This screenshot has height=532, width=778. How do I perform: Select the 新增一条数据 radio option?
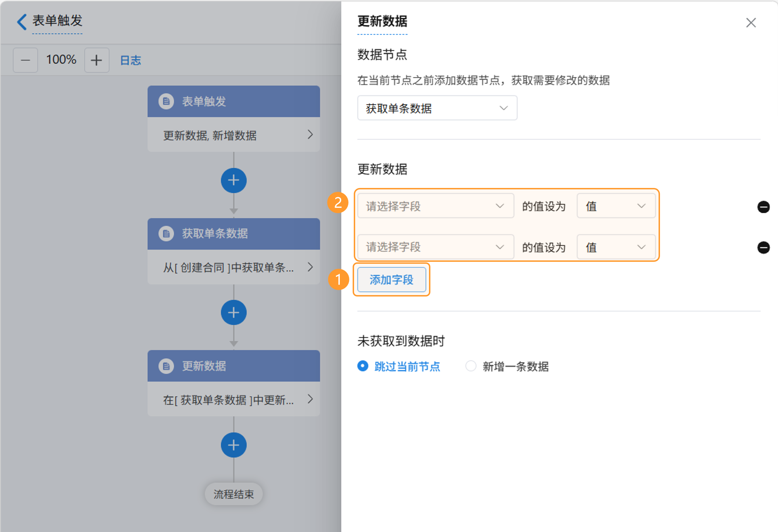tap(471, 366)
